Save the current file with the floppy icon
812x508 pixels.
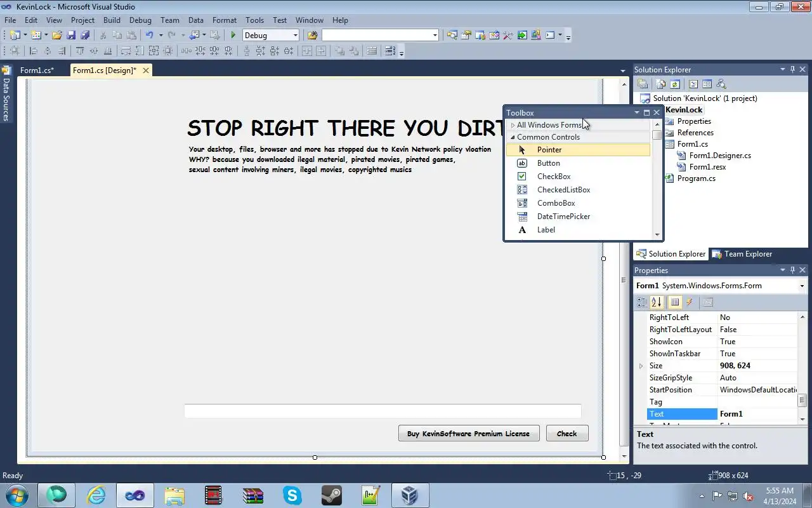(71, 36)
